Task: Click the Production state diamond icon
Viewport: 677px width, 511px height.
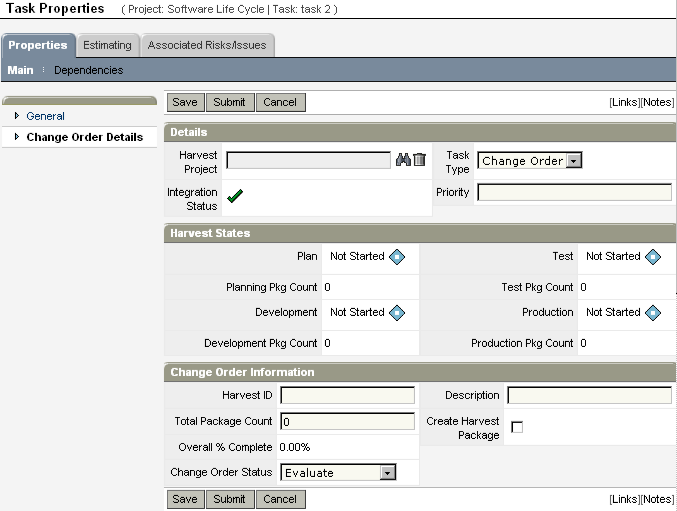Action: pyautogui.click(x=653, y=313)
